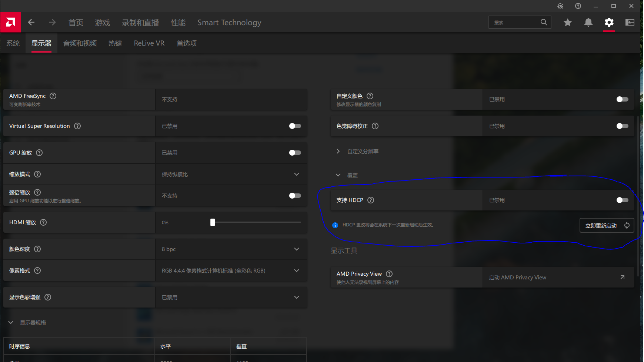The image size is (644, 362).
Task: Click the 水平 column header
Action: [x=166, y=346]
